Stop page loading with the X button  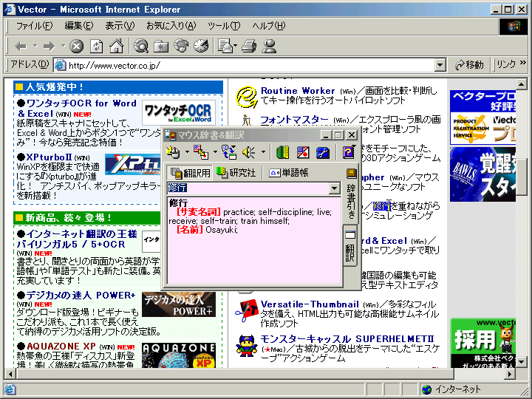click(x=76, y=46)
